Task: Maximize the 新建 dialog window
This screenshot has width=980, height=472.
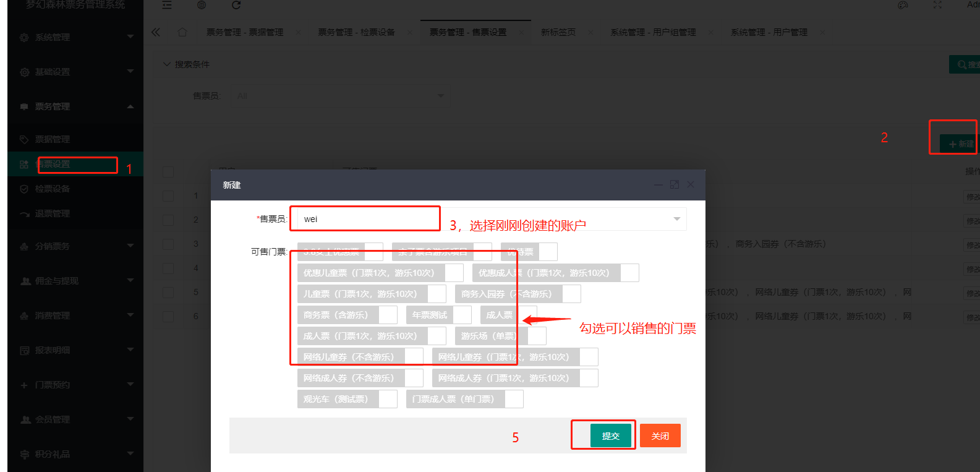Action: pos(675,184)
